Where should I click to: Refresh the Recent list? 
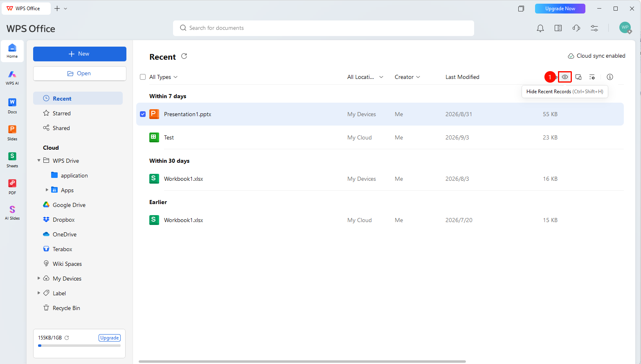coord(184,56)
